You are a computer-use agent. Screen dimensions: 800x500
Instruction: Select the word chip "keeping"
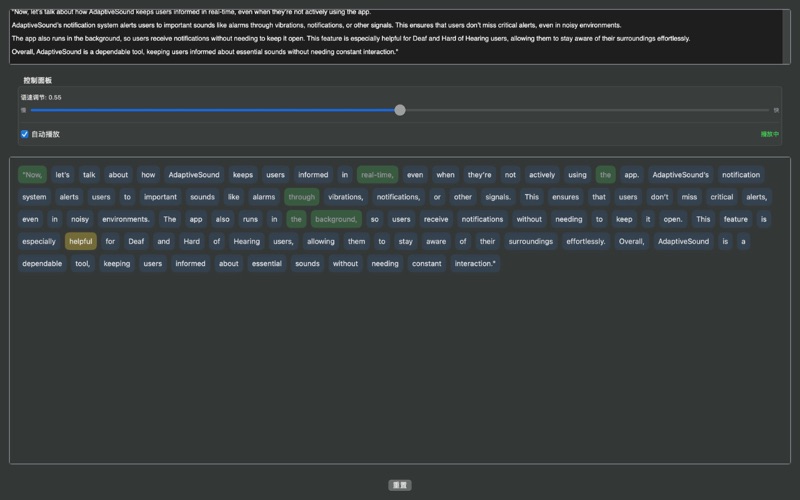click(x=117, y=263)
